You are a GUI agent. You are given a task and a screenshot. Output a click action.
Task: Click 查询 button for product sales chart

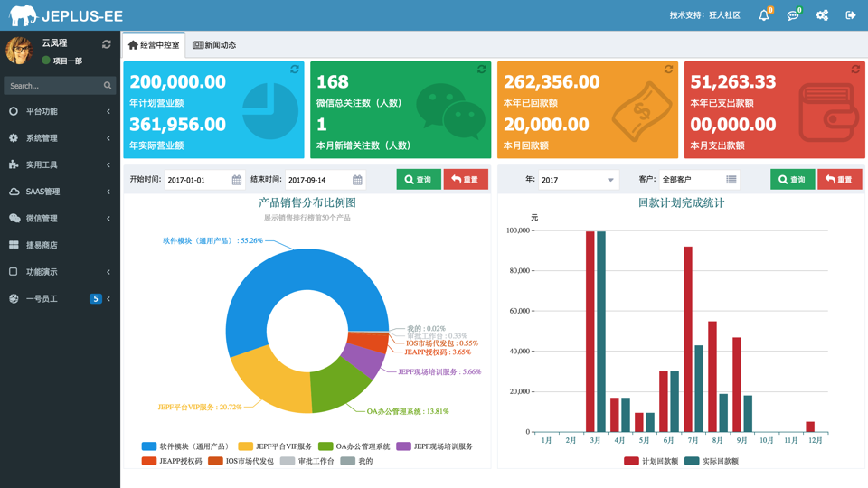pyautogui.click(x=419, y=180)
